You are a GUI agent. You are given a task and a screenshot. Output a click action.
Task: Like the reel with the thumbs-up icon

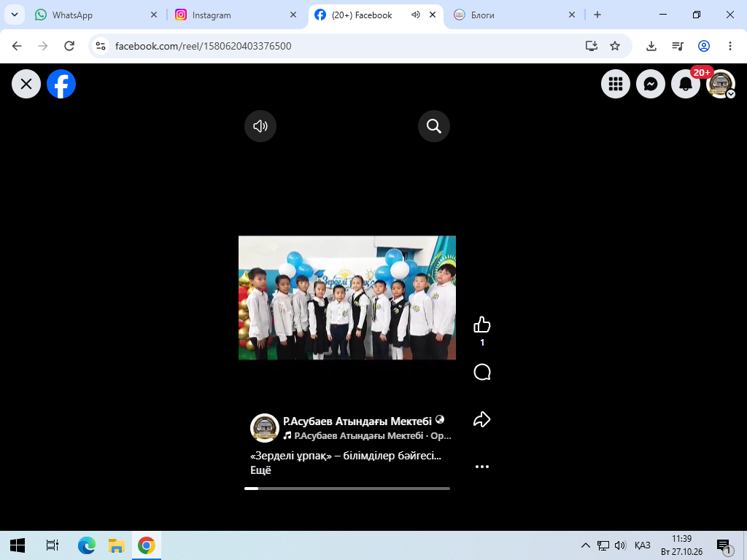click(x=482, y=324)
